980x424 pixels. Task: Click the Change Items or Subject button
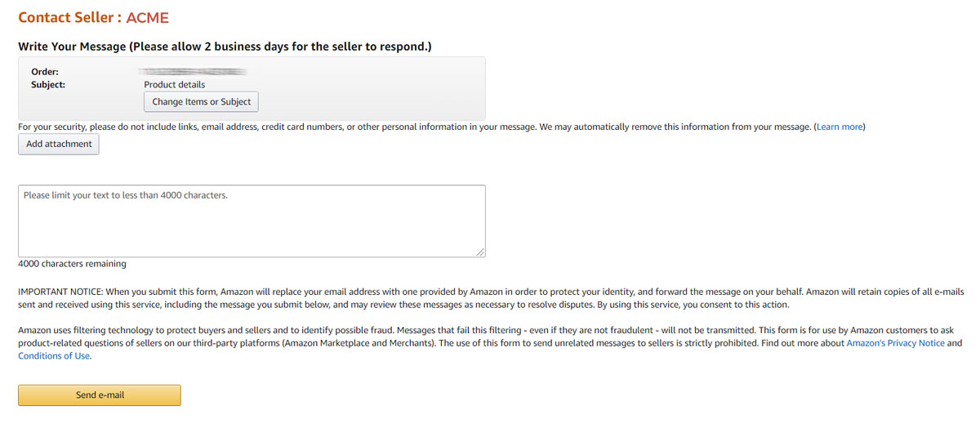pyautogui.click(x=201, y=102)
